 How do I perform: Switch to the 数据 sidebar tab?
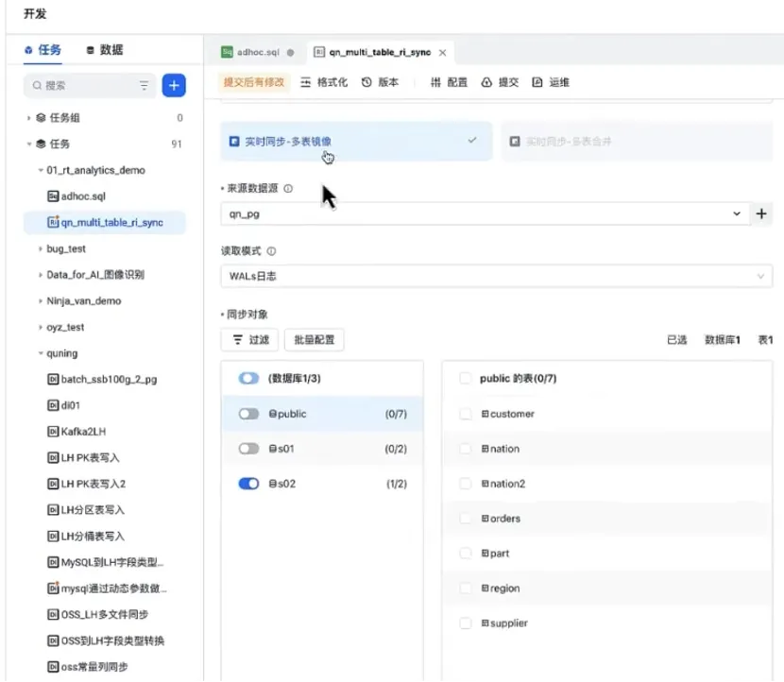104,50
